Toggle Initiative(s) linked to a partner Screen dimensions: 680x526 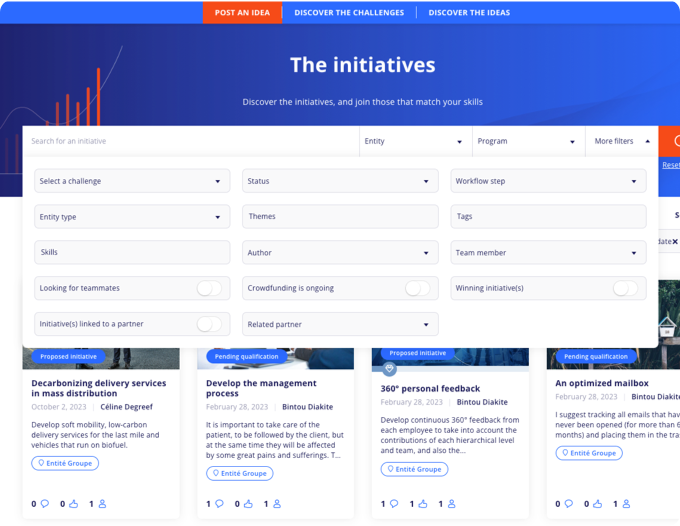208,324
